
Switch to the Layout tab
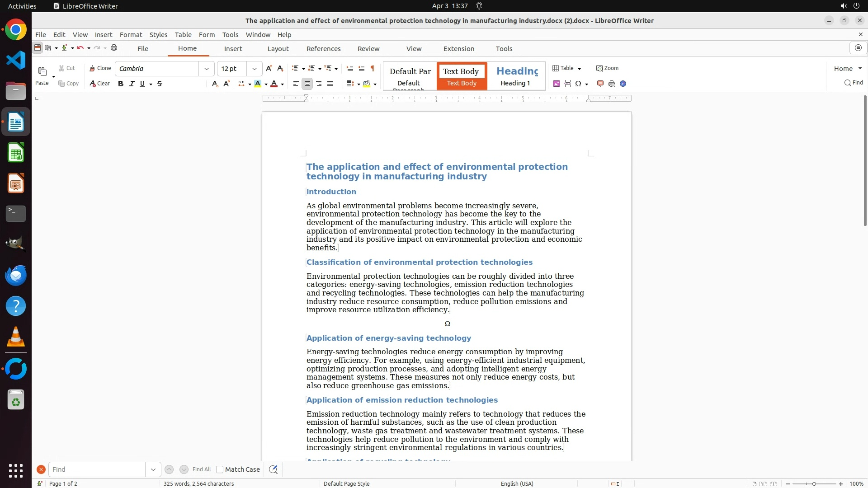tap(278, 49)
